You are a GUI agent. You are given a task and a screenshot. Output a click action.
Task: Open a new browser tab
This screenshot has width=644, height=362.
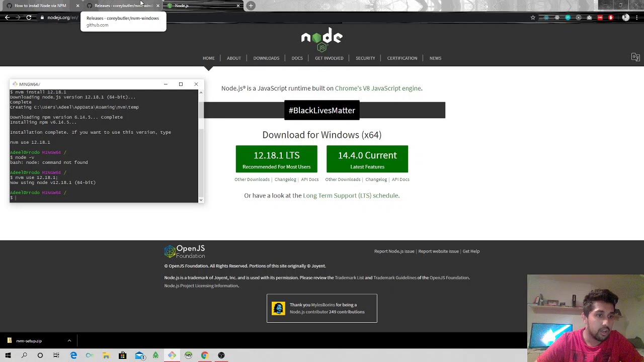coord(251,6)
